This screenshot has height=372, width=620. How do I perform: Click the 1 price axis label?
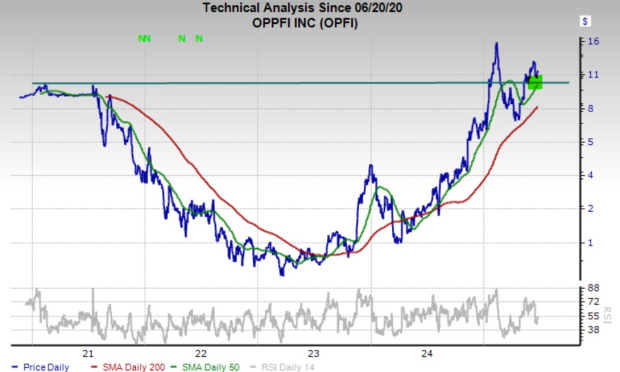click(x=591, y=242)
